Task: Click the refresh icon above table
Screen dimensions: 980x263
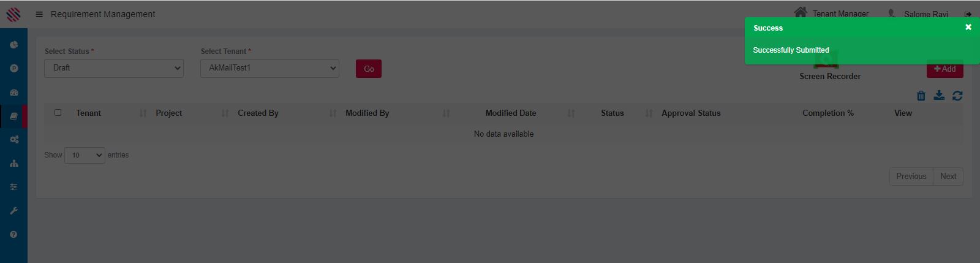Action: click(x=957, y=96)
